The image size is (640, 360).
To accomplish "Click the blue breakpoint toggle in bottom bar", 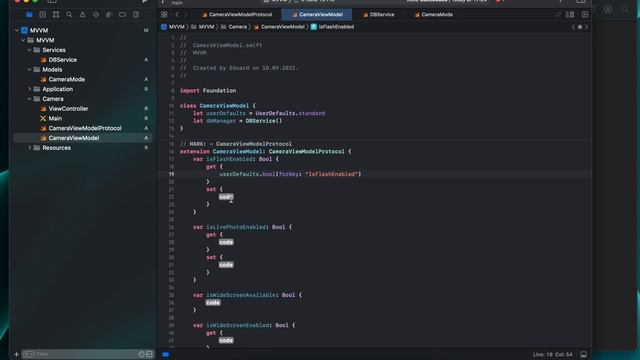I will (165, 354).
